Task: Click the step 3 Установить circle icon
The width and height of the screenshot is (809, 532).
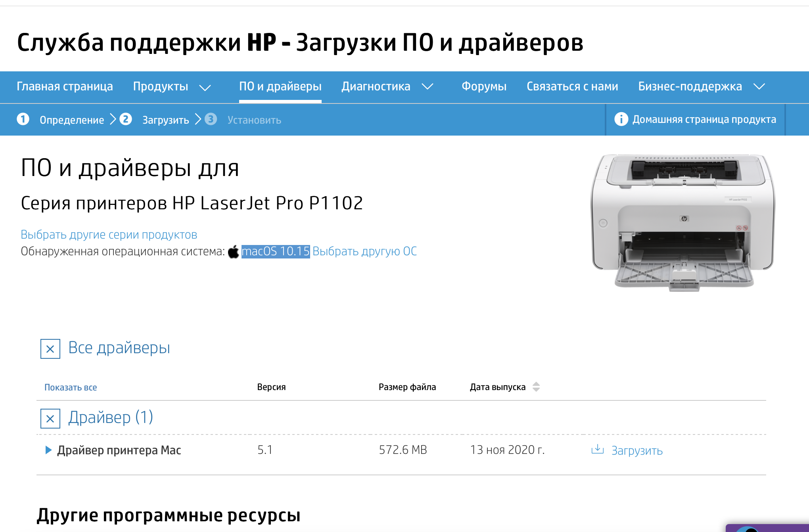Action: (x=211, y=119)
